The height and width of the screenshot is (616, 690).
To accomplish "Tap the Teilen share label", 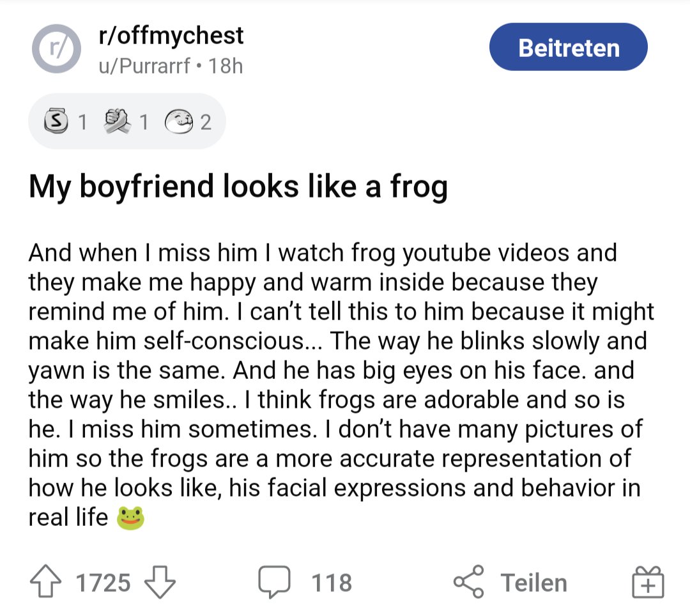I will (x=533, y=583).
